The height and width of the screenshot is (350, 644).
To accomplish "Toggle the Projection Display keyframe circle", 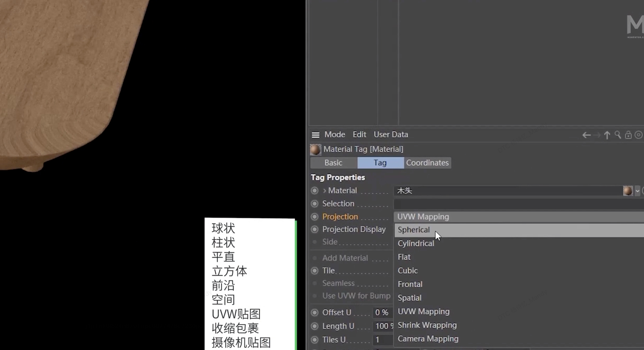I will (315, 229).
